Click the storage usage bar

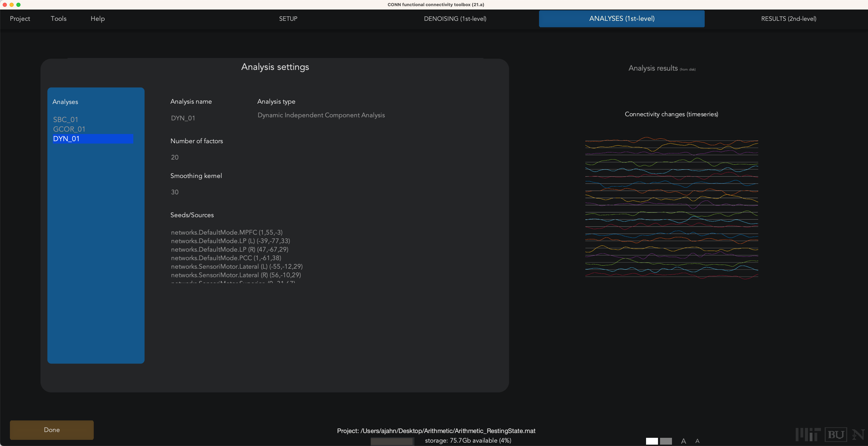[392, 441]
